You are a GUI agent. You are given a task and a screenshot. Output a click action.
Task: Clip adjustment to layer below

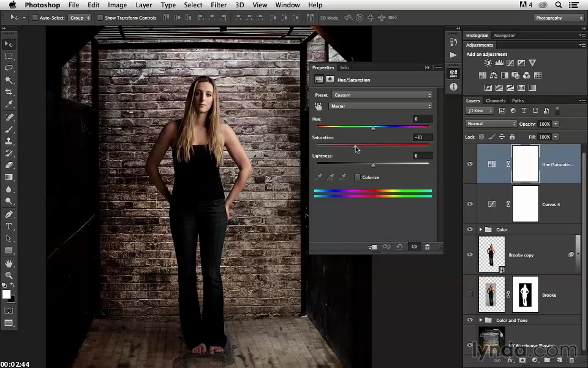372,247
